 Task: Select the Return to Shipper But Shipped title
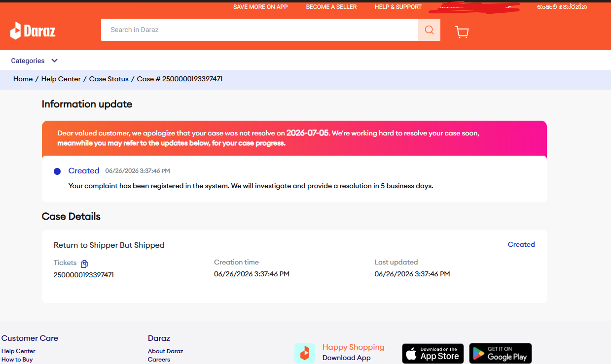pos(109,245)
